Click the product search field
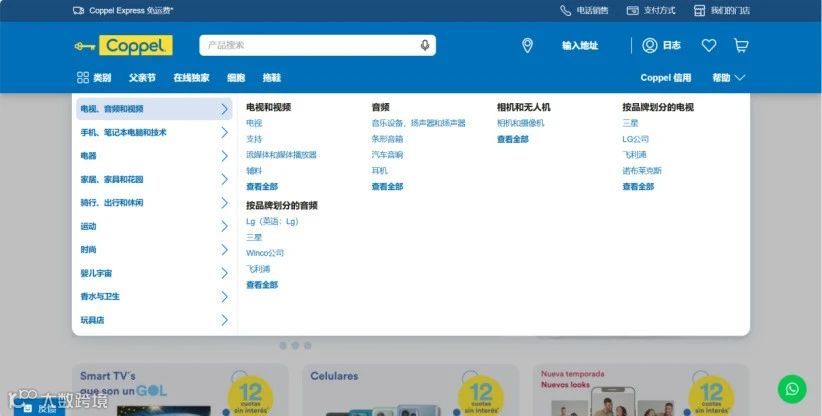This screenshot has height=416, width=822. [x=317, y=46]
